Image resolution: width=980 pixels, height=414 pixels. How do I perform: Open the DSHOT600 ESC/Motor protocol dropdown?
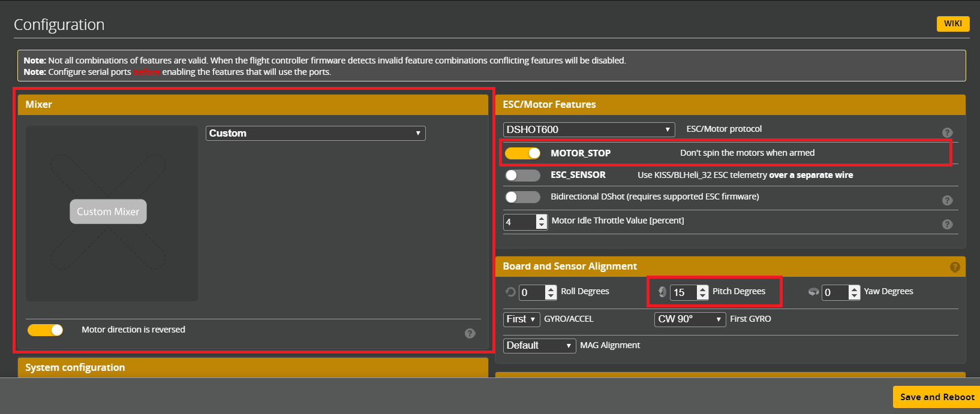589,129
